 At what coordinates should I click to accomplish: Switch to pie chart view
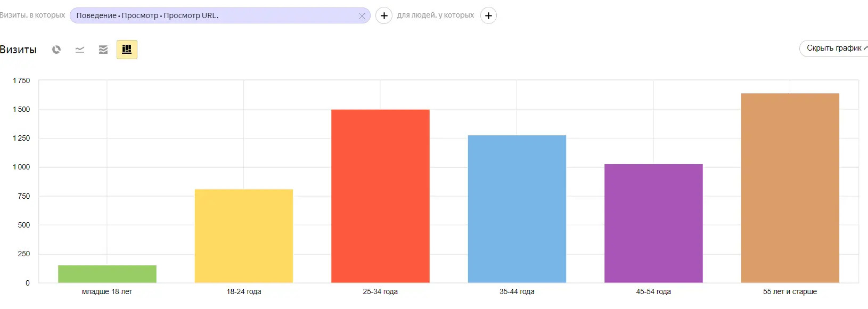pyautogui.click(x=56, y=50)
